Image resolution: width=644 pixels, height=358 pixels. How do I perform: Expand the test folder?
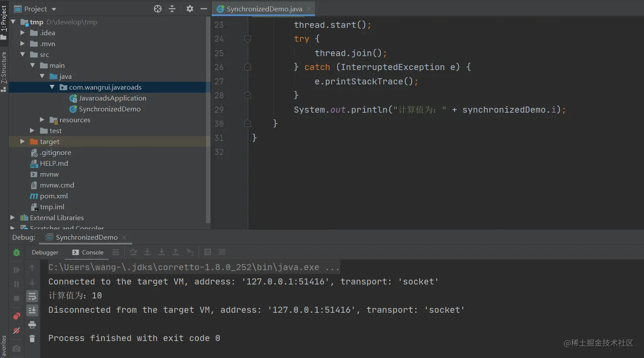[x=32, y=130]
